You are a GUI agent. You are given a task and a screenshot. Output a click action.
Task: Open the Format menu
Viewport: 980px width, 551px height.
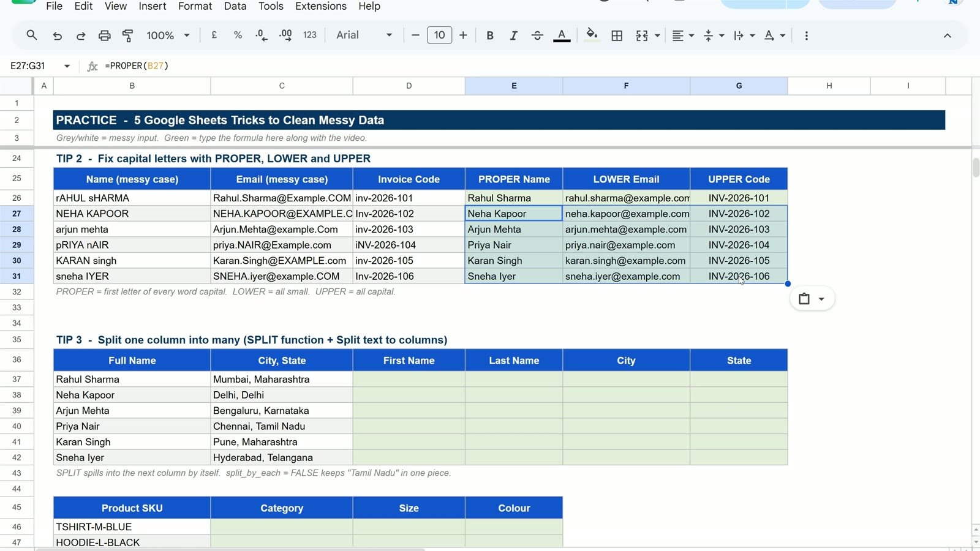195,6
